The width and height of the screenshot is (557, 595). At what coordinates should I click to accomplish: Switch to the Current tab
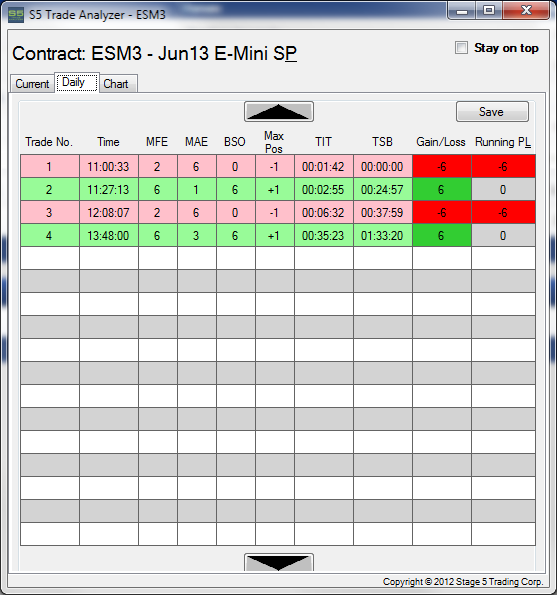pos(32,83)
